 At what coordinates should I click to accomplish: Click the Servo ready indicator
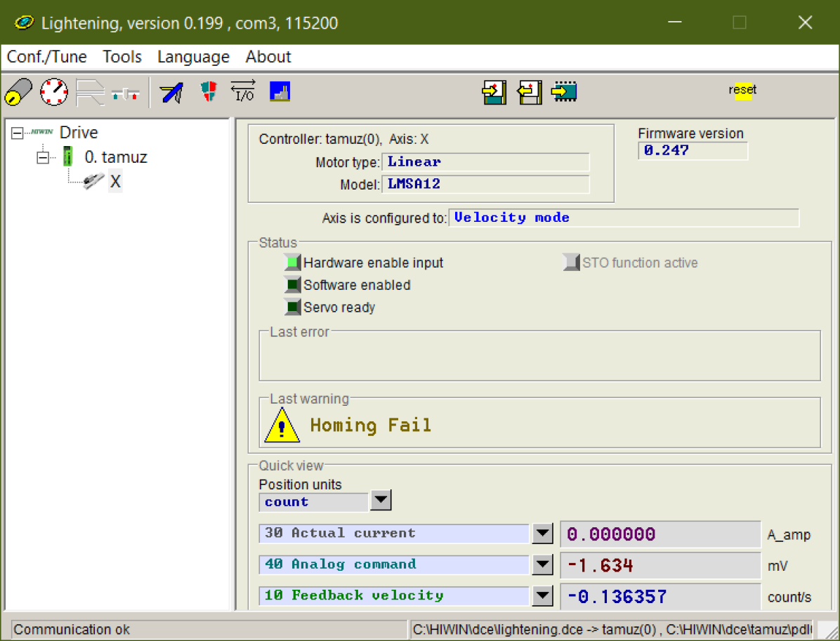point(292,308)
